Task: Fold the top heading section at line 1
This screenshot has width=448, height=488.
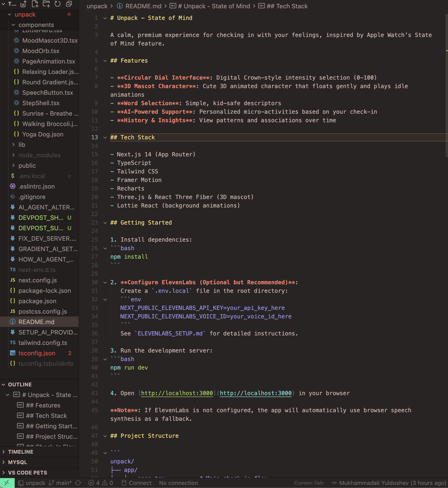Action: (105, 18)
